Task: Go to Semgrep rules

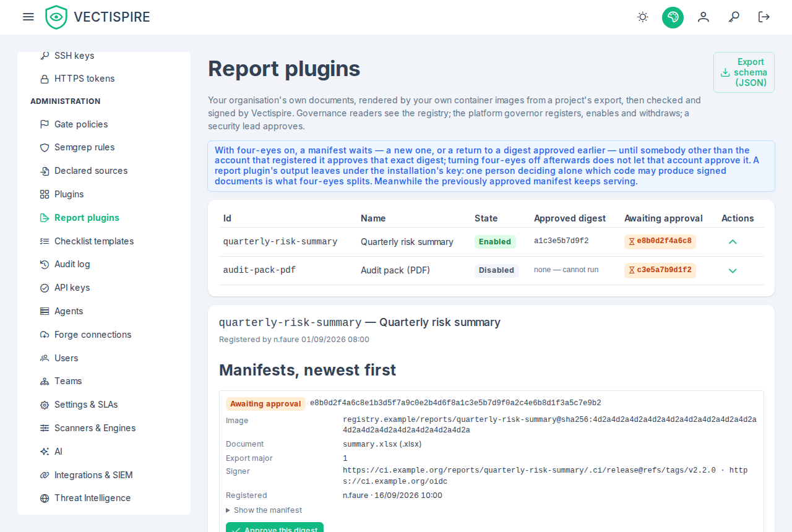Action: coord(85,147)
